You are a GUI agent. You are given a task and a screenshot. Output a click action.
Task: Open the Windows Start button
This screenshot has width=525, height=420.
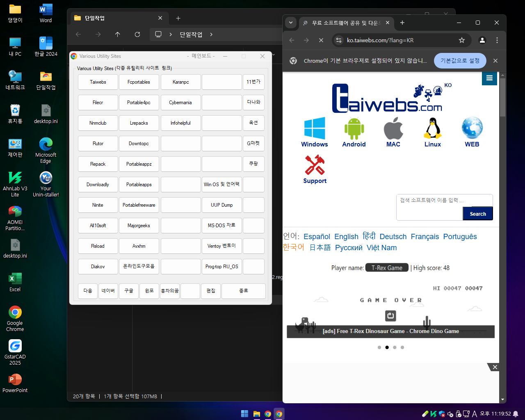click(x=244, y=413)
